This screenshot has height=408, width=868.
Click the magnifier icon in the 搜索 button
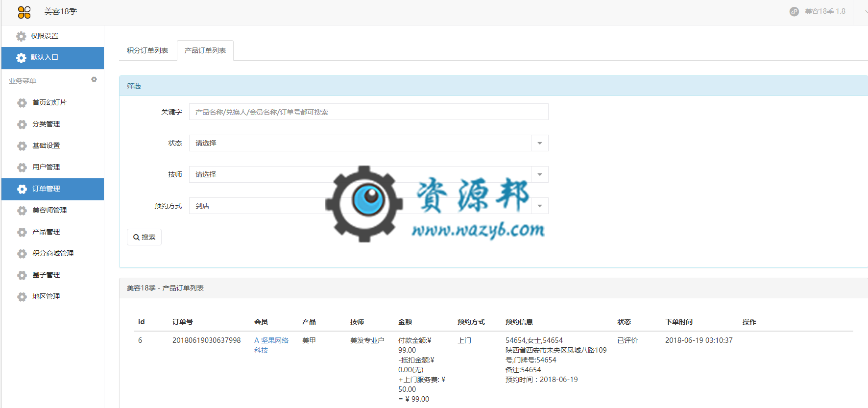point(136,237)
